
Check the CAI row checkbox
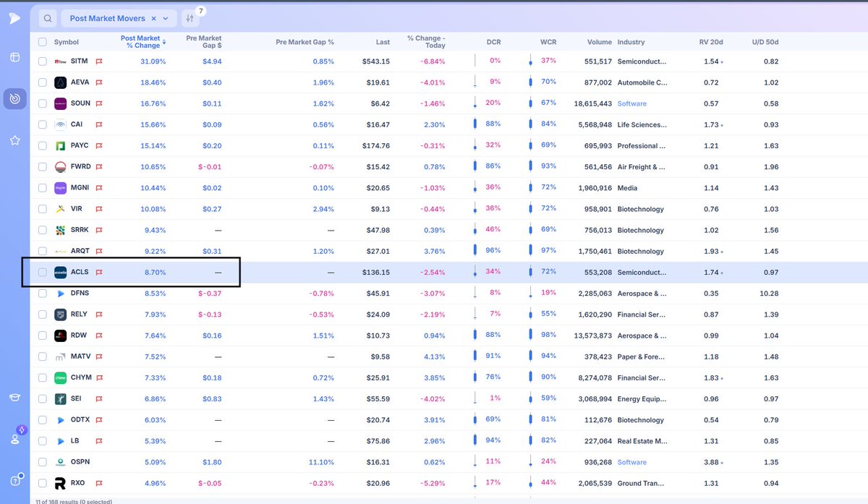click(42, 124)
